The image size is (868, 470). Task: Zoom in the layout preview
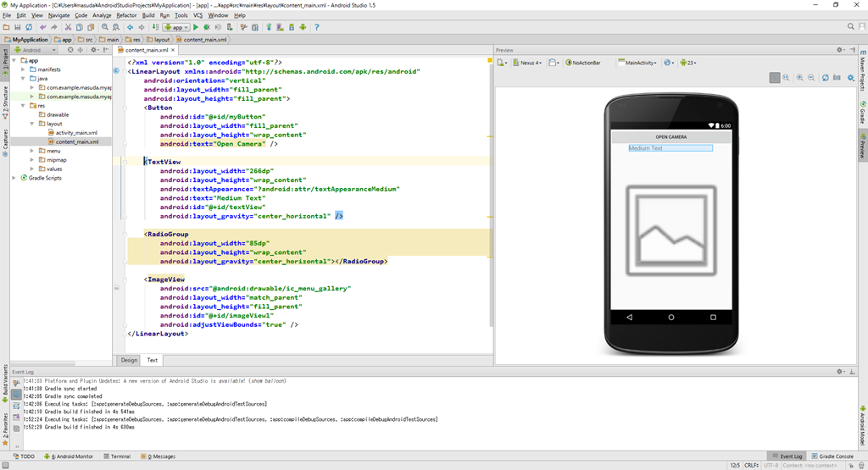pyautogui.click(x=798, y=77)
